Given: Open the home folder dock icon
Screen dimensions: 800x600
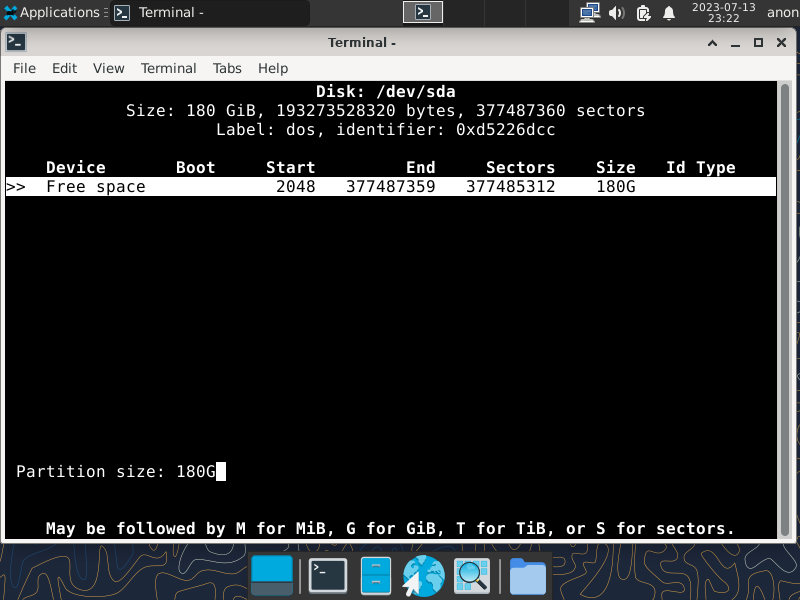Looking at the screenshot, I should click(528, 576).
